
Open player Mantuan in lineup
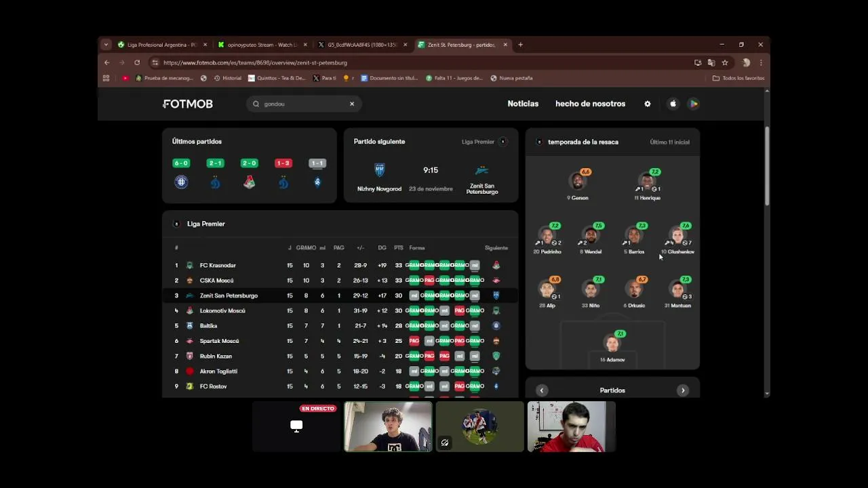pyautogui.click(x=677, y=292)
